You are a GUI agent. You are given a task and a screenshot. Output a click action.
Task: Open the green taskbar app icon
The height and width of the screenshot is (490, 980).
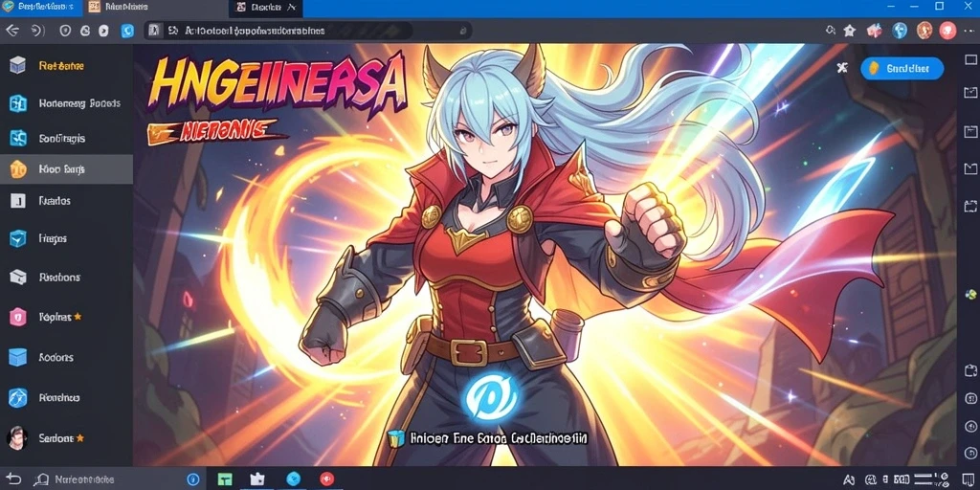pos(225,479)
